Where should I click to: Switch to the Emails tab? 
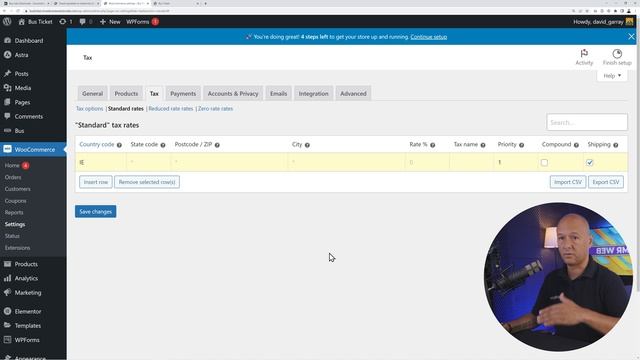(278, 93)
